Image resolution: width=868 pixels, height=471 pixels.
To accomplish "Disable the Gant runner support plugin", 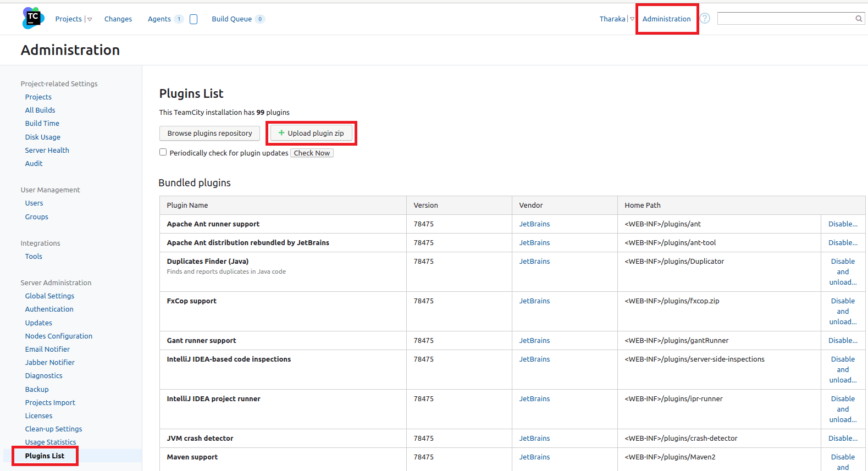I will [x=843, y=340].
